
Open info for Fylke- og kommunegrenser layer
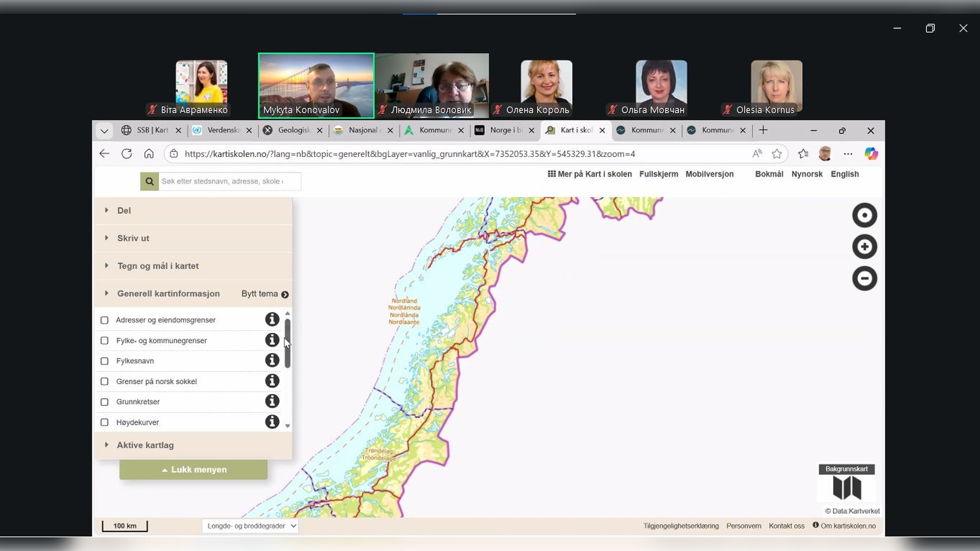point(272,340)
